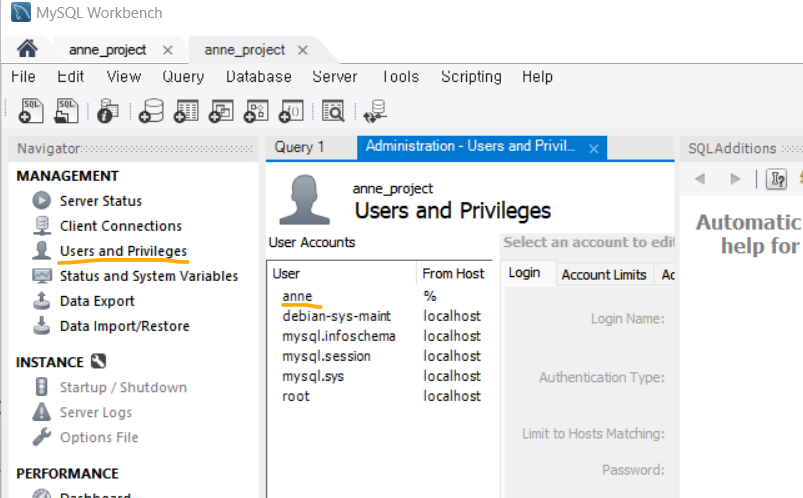Open the Server menu

pos(334,77)
